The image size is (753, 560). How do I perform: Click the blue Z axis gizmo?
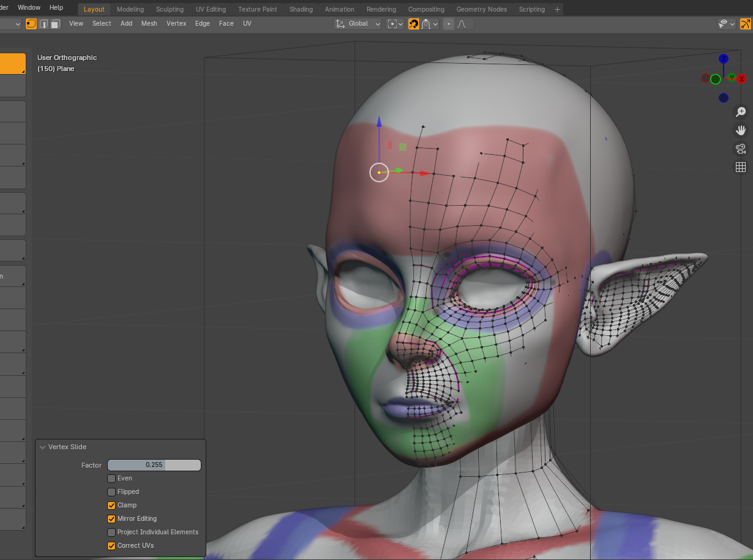[724, 59]
